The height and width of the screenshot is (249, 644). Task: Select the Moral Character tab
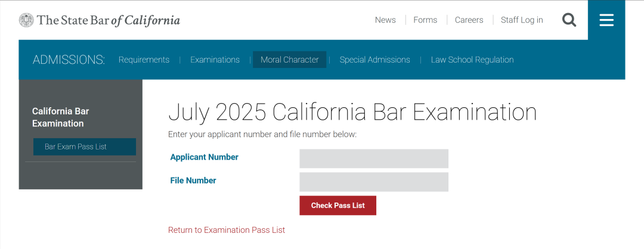(x=289, y=60)
